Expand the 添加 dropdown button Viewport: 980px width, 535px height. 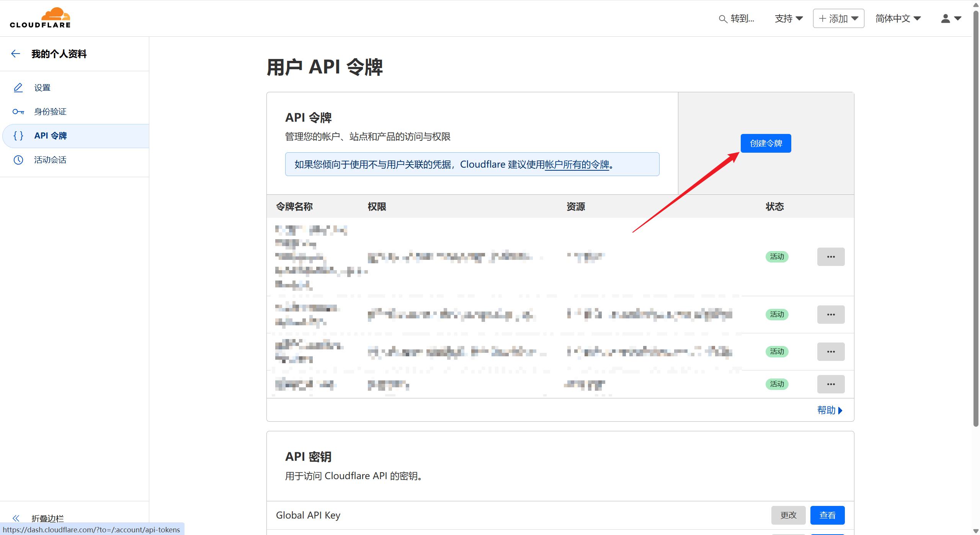[838, 18]
